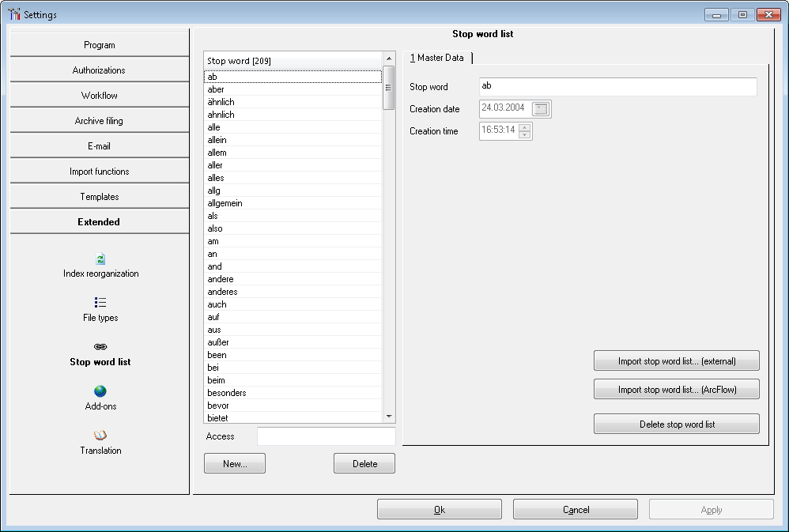This screenshot has width=789, height=532.
Task: Open the Translation book icon
Action: (100, 436)
